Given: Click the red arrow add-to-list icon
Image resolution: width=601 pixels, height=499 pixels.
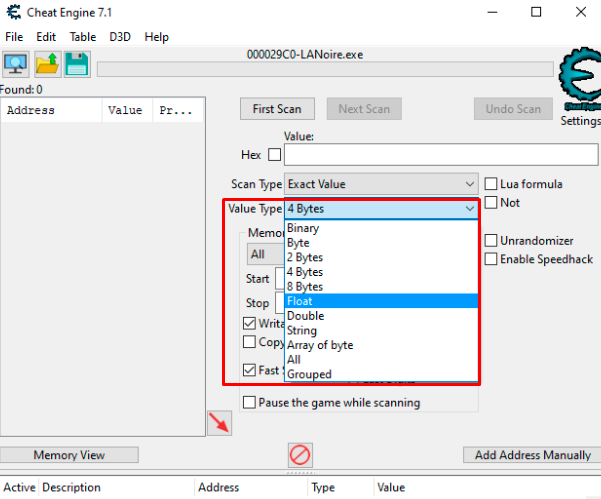Looking at the screenshot, I should pyautogui.click(x=219, y=423).
